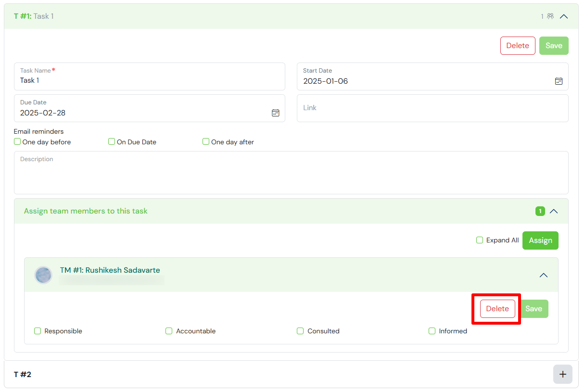Click the team members count icon on Task 1

(x=550, y=16)
